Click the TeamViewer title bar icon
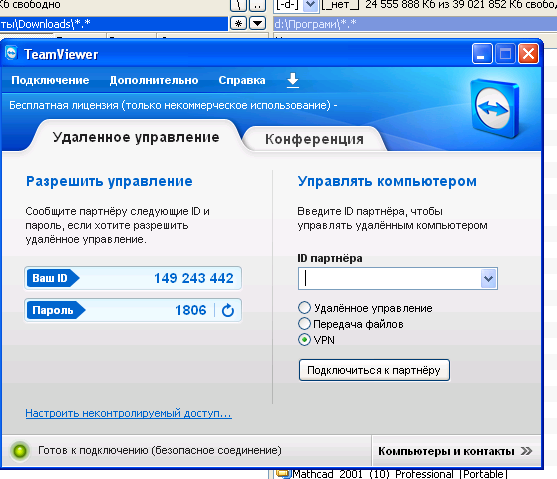The height and width of the screenshot is (479, 557). coord(11,54)
